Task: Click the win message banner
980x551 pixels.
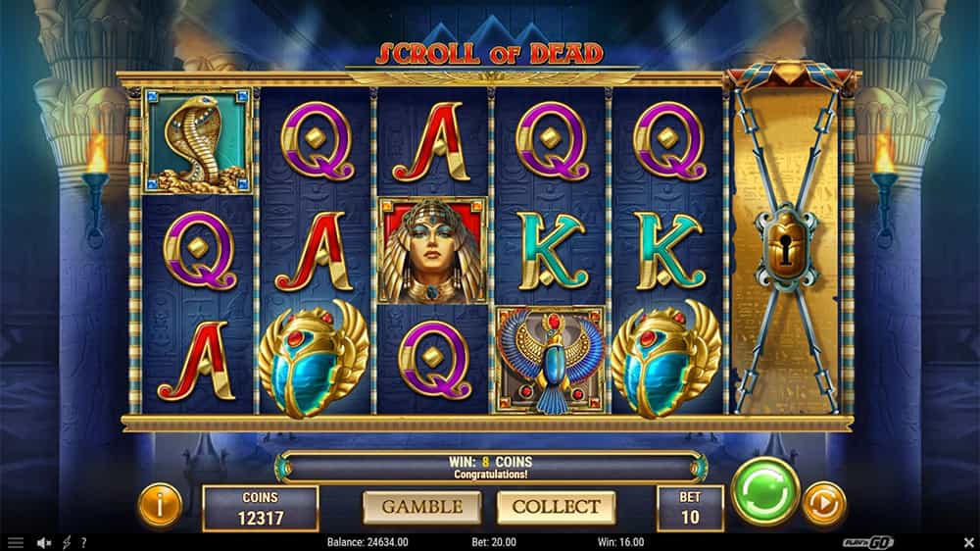Action: [x=491, y=468]
